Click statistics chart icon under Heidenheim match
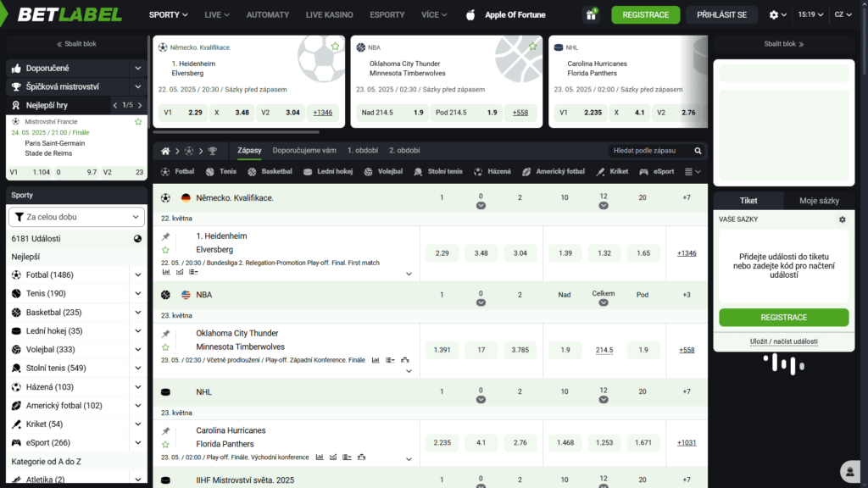 coord(166,273)
